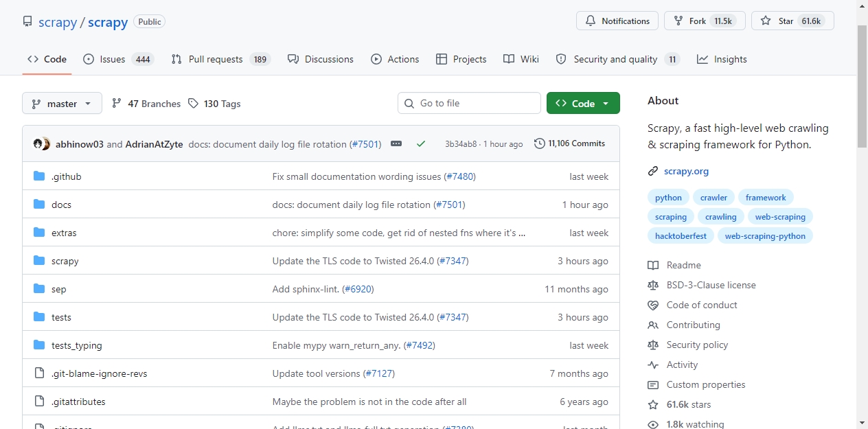This screenshot has height=429, width=868.
Task: Select the crawler topic tag
Action: coord(713,198)
